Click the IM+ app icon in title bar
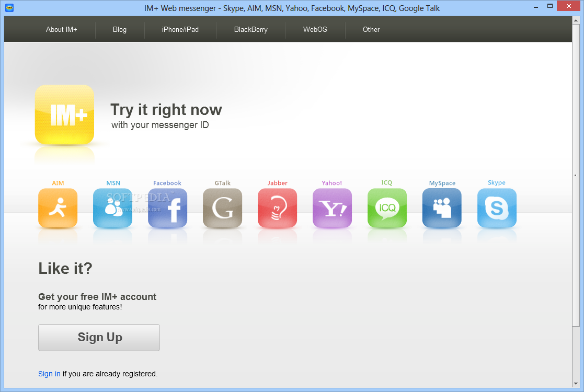Image resolution: width=584 pixels, height=392 pixels. pos(9,8)
